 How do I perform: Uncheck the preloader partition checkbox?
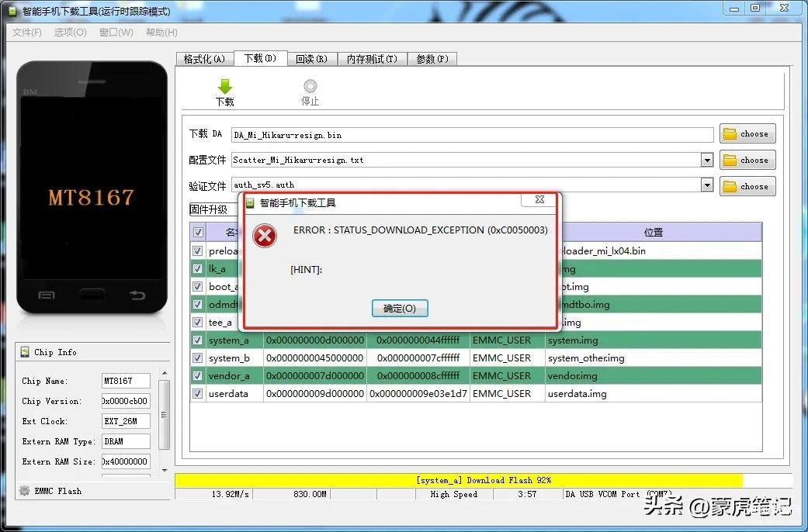pyautogui.click(x=197, y=250)
